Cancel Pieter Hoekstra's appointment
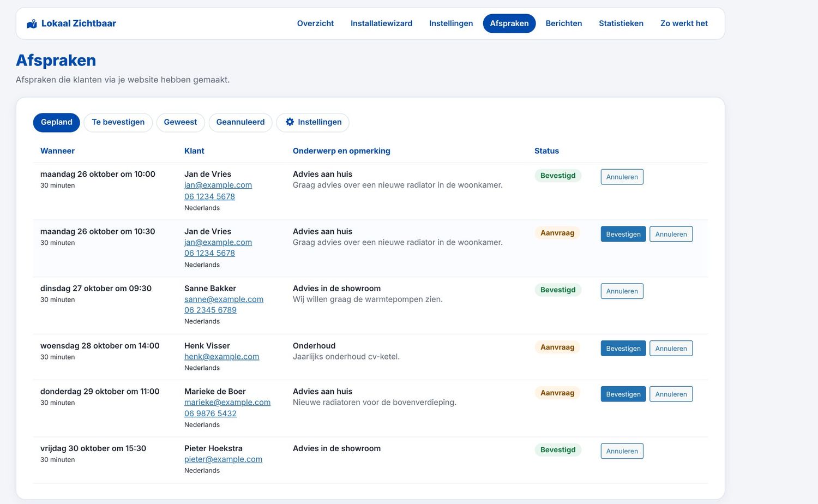 pyautogui.click(x=622, y=451)
